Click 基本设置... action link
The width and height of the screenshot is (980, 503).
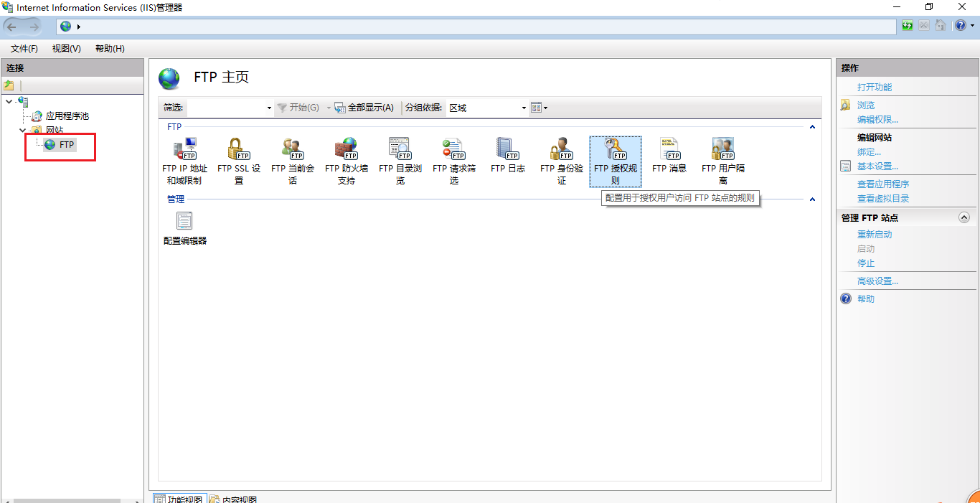pyautogui.click(x=877, y=166)
